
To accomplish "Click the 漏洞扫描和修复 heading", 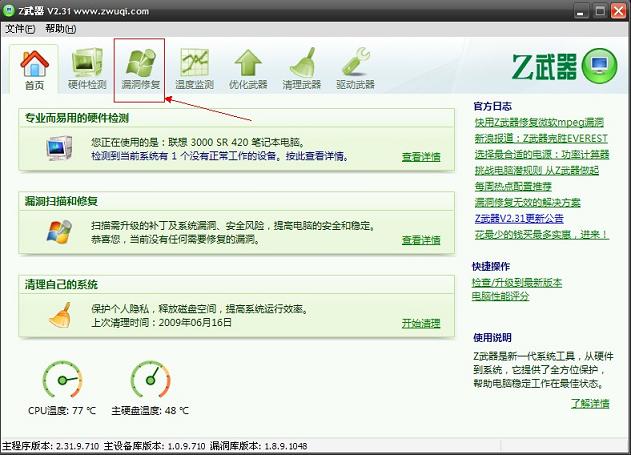I will click(x=61, y=201).
